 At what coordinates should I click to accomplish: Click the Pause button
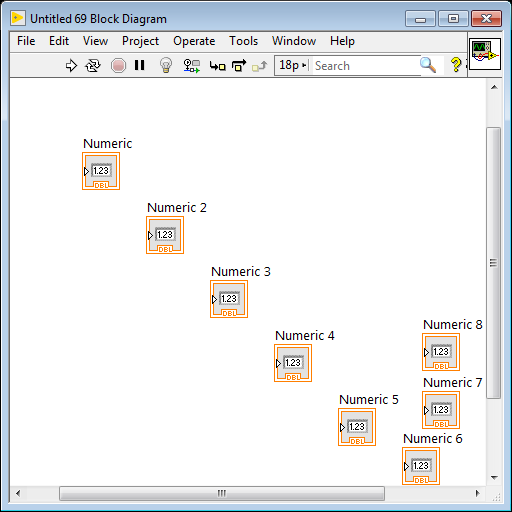click(140, 65)
